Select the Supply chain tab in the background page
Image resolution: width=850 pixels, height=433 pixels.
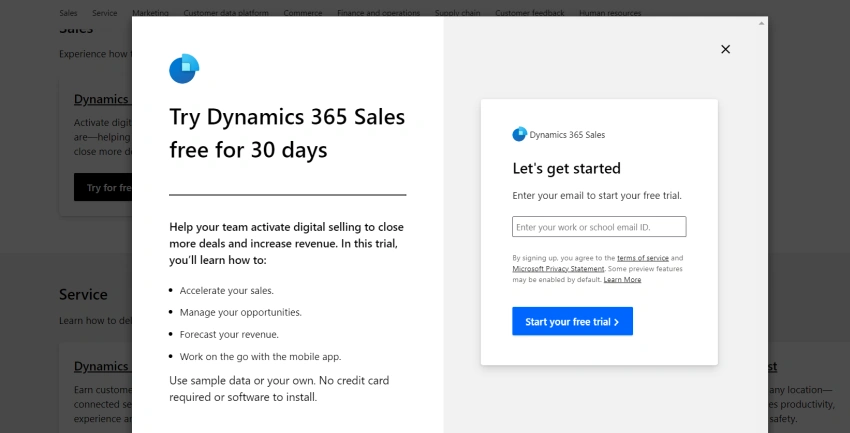click(x=458, y=13)
